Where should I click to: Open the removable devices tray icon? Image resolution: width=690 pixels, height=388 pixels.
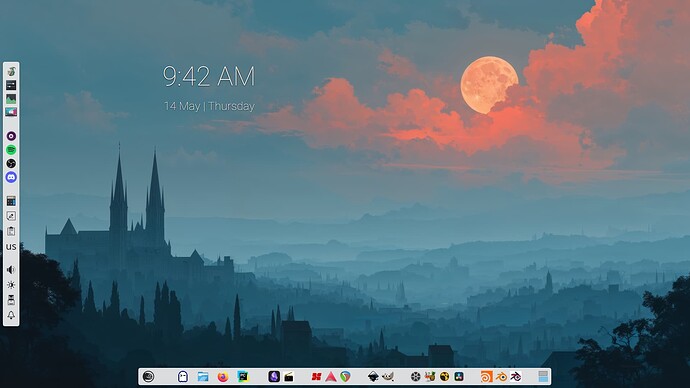pos(11,300)
